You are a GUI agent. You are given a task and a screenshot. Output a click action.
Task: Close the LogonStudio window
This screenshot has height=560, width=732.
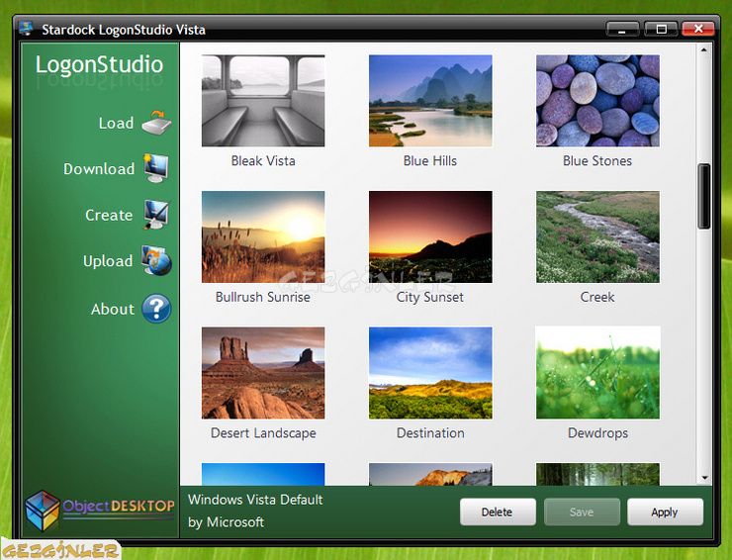(x=698, y=29)
